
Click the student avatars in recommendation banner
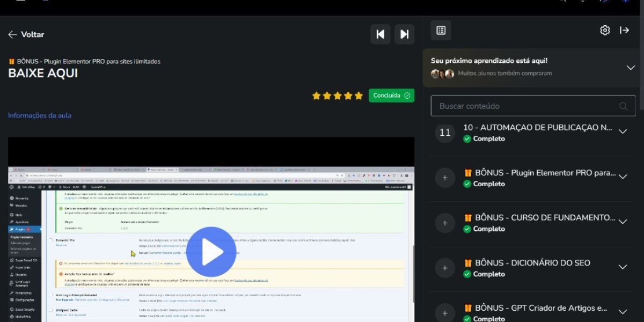pyautogui.click(x=442, y=74)
